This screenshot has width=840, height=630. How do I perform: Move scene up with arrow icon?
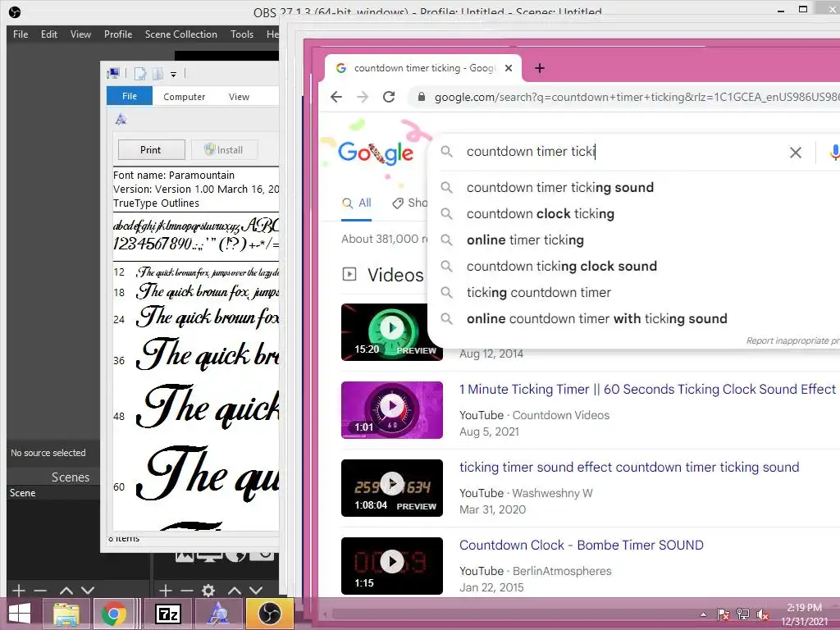point(66,591)
